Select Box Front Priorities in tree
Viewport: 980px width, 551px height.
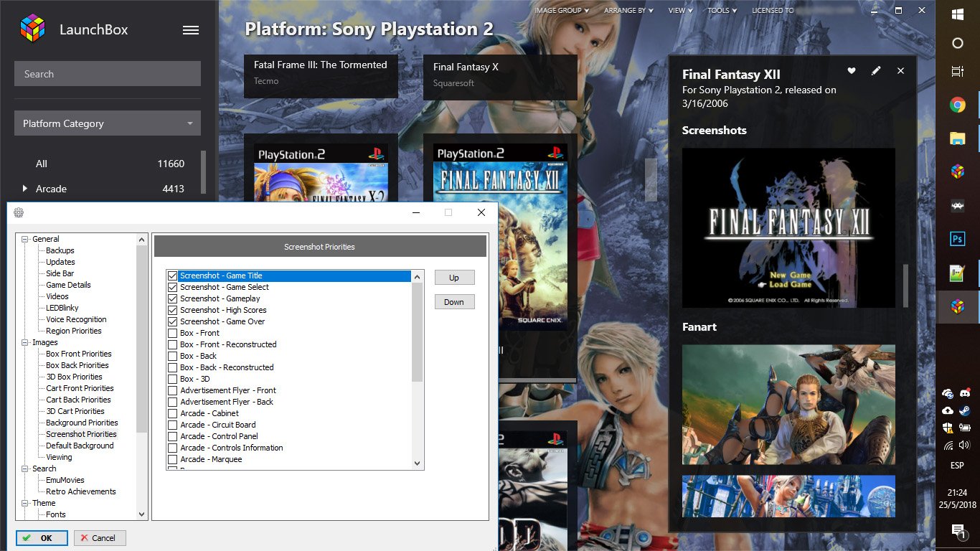[79, 354]
